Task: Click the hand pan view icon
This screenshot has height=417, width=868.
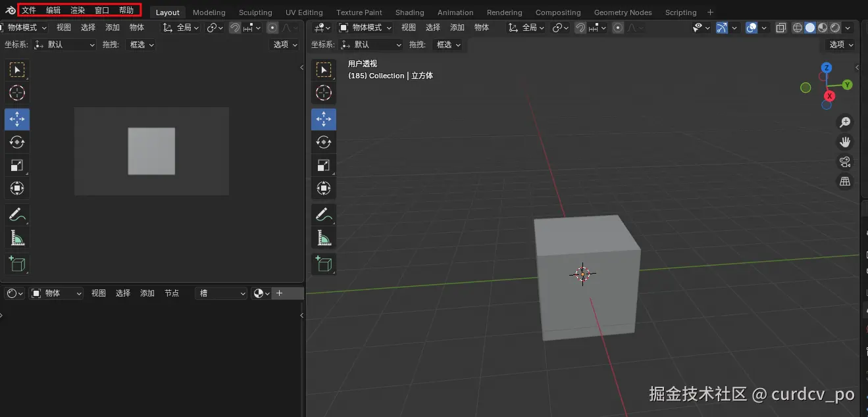Action: click(846, 141)
